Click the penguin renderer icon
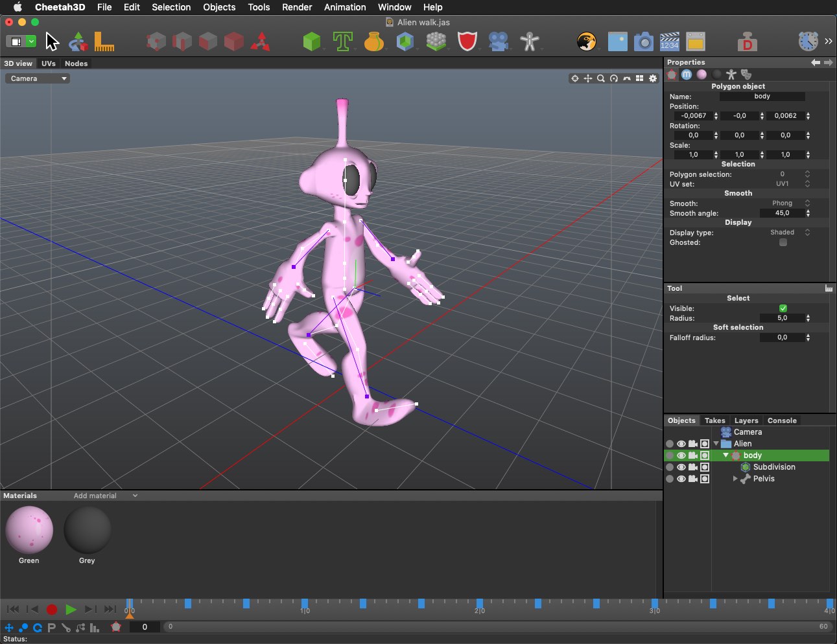This screenshot has width=837, height=644. click(587, 41)
